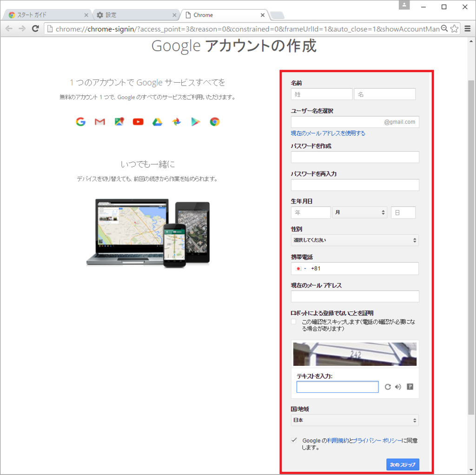Close the Chrome tab
Screen dimensions: 476x475
(263, 15)
